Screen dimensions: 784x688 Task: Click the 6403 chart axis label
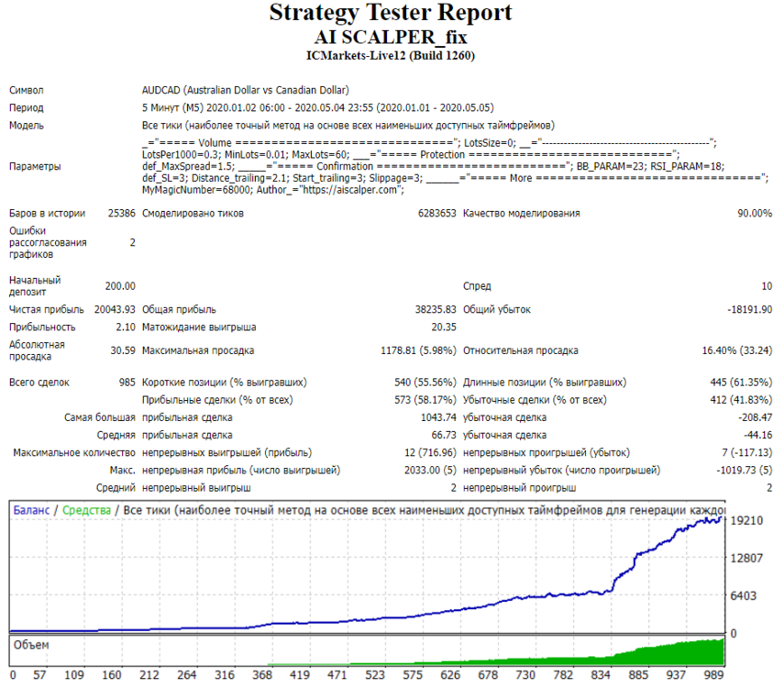[743, 596]
